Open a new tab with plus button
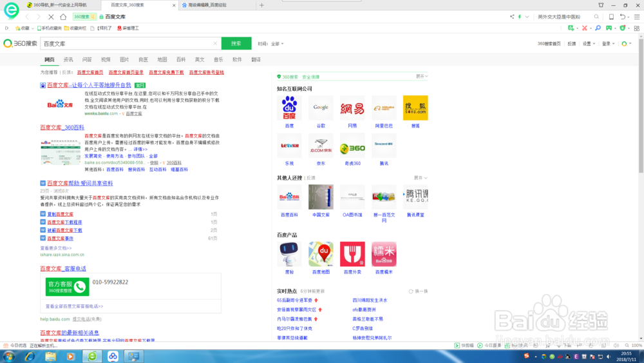644x363 pixels. [261, 5]
